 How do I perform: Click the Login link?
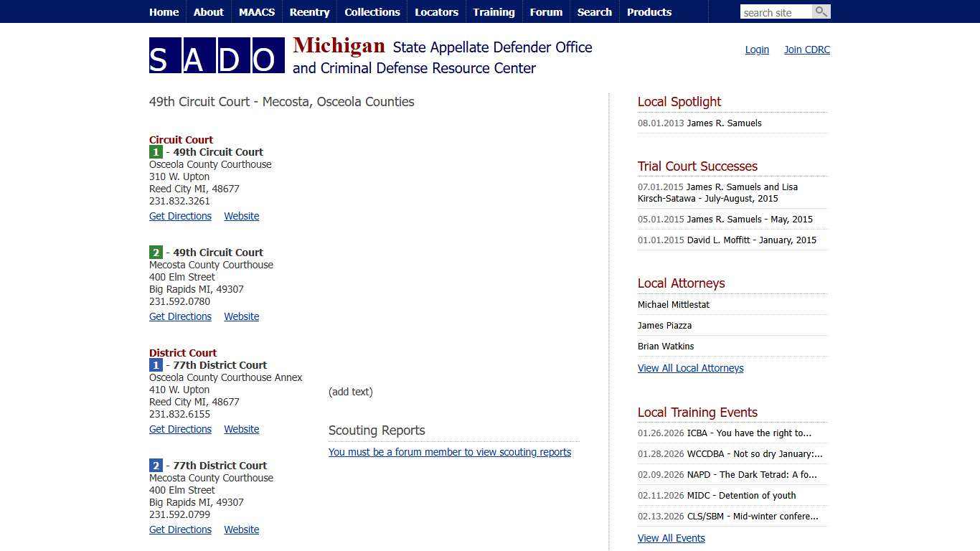point(756,50)
